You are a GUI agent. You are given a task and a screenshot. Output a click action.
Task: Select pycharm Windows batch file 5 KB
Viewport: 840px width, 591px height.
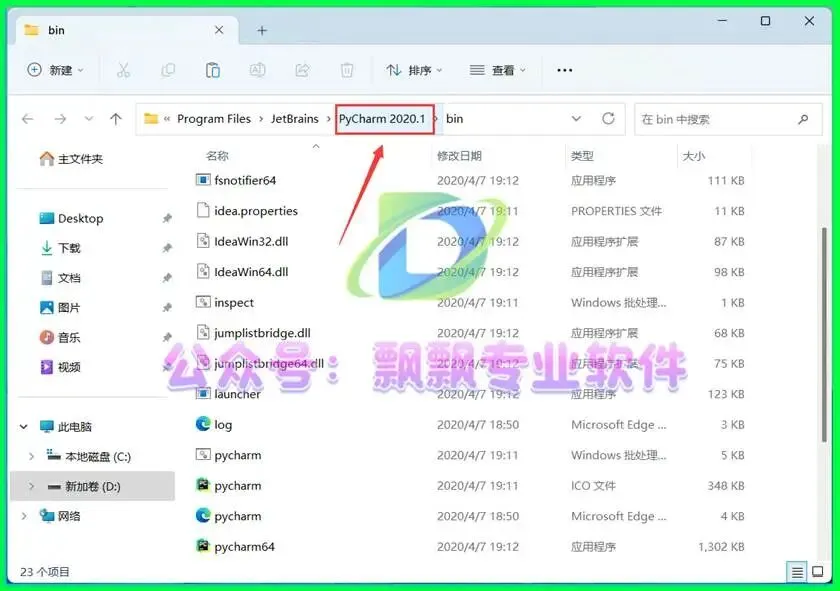click(237, 455)
